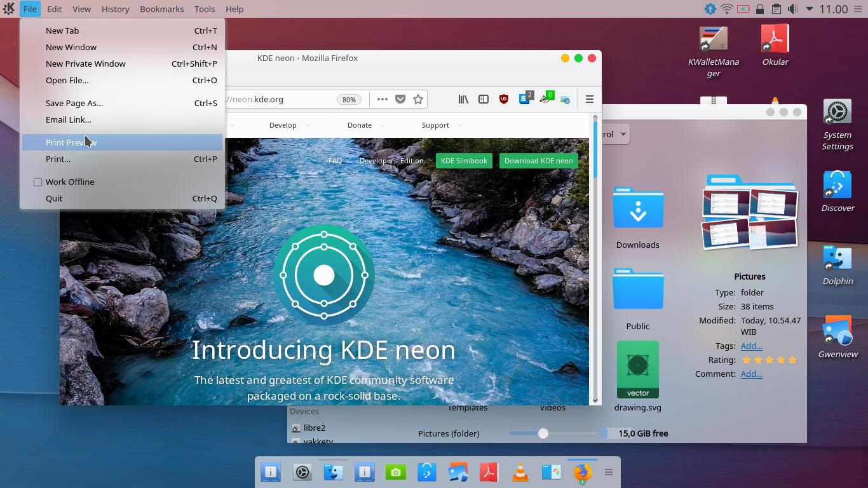The width and height of the screenshot is (868, 488).
Task: Click the Download KDE neon button
Action: click(x=538, y=161)
